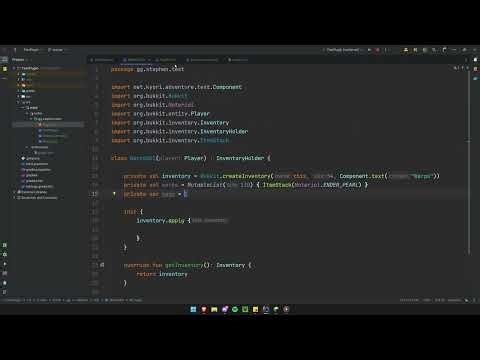Select the orange build folder in Project tree
The width and height of the screenshot is (480, 360).
coord(27,85)
